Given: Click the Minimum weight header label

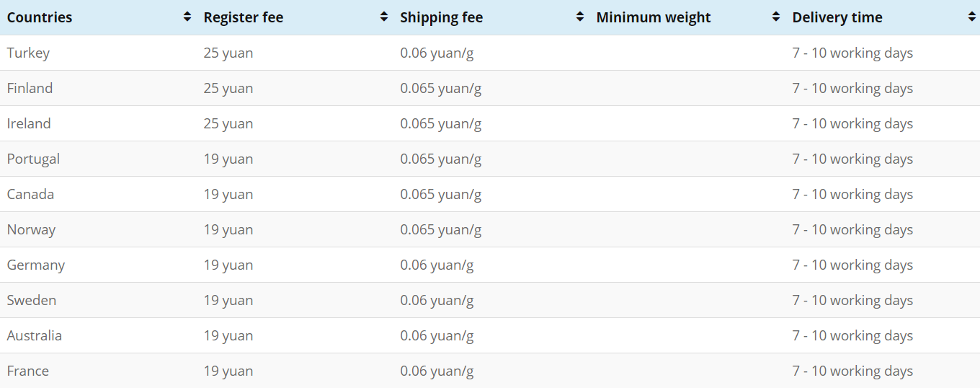Looking at the screenshot, I should (x=654, y=17).
